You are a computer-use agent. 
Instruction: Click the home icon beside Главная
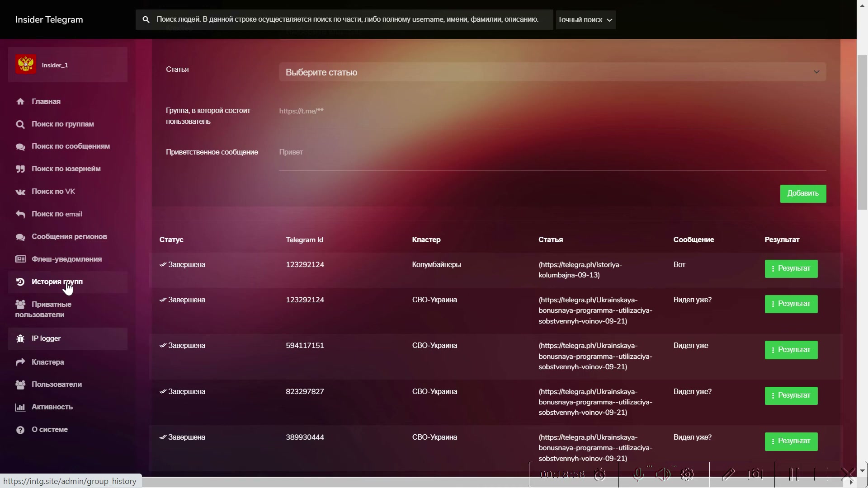(x=20, y=102)
